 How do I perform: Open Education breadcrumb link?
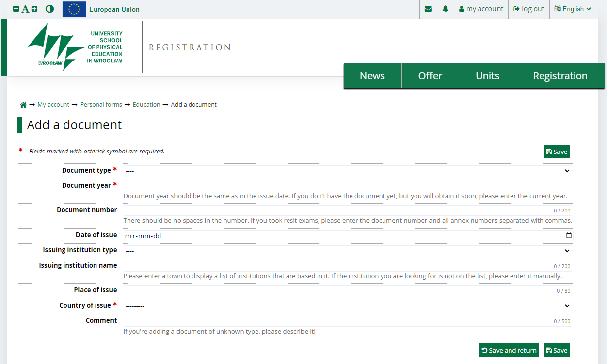click(146, 105)
